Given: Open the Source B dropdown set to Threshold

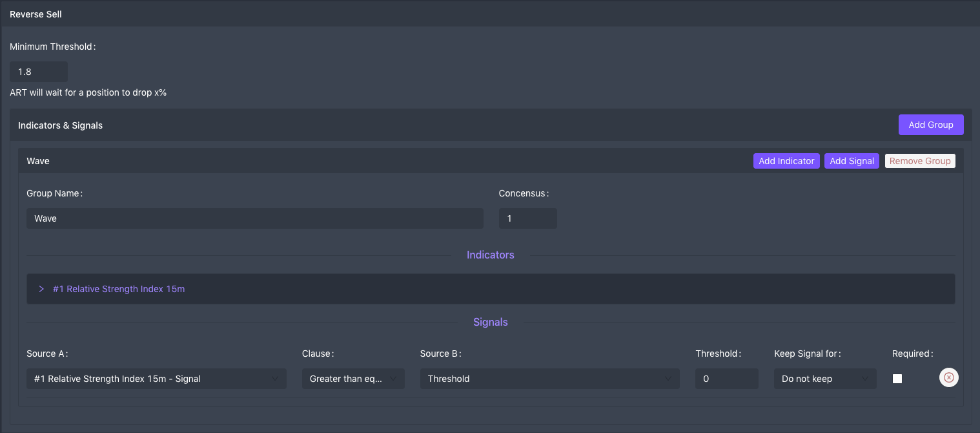Looking at the screenshot, I should [549, 379].
